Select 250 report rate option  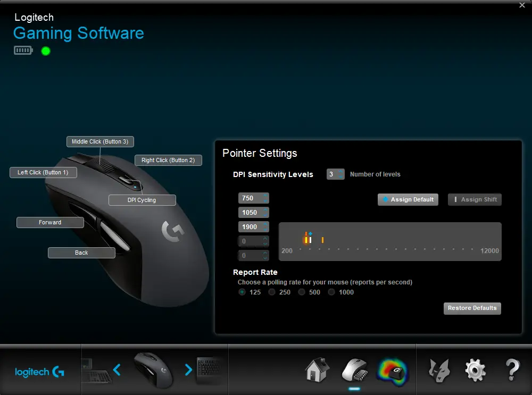point(272,292)
